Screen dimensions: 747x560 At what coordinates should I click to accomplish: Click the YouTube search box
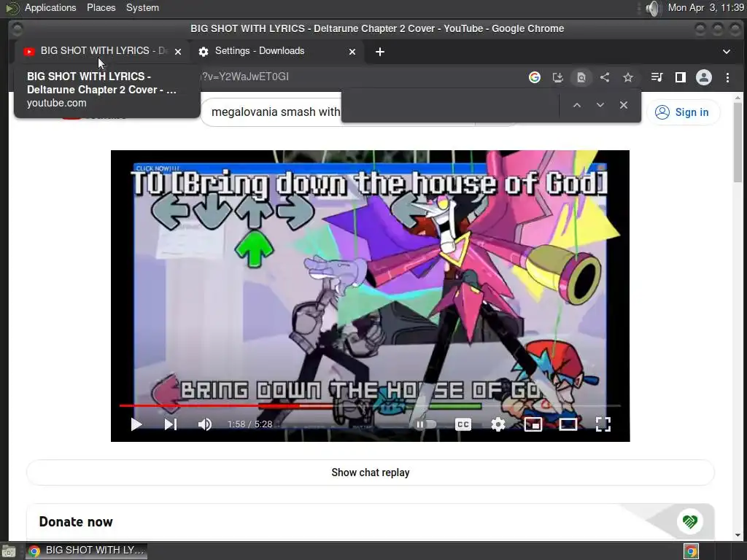[271, 112]
